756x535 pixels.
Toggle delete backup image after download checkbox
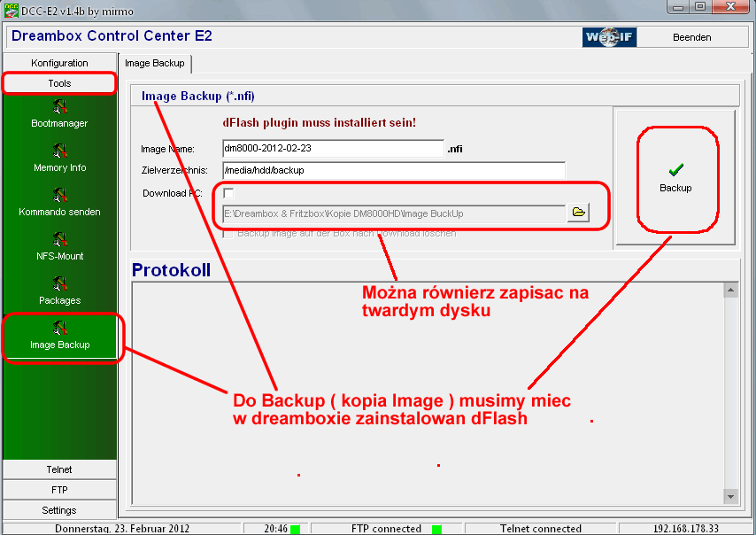pyautogui.click(x=228, y=233)
